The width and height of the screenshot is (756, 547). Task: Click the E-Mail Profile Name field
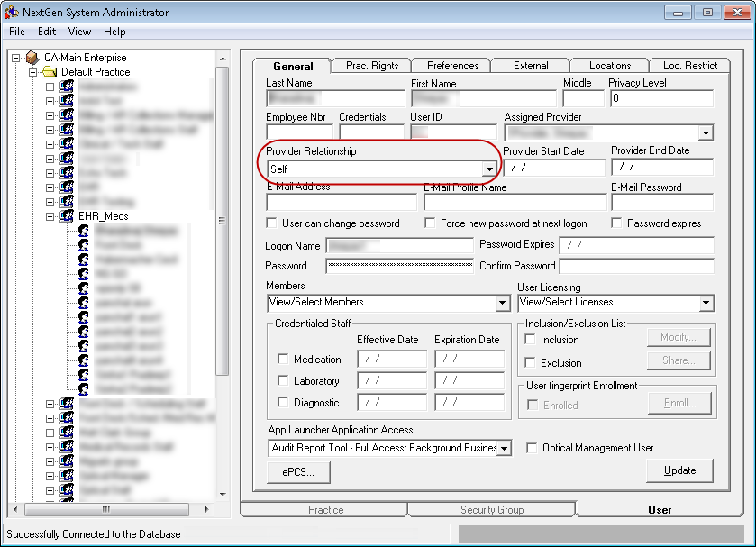[515, 202]
